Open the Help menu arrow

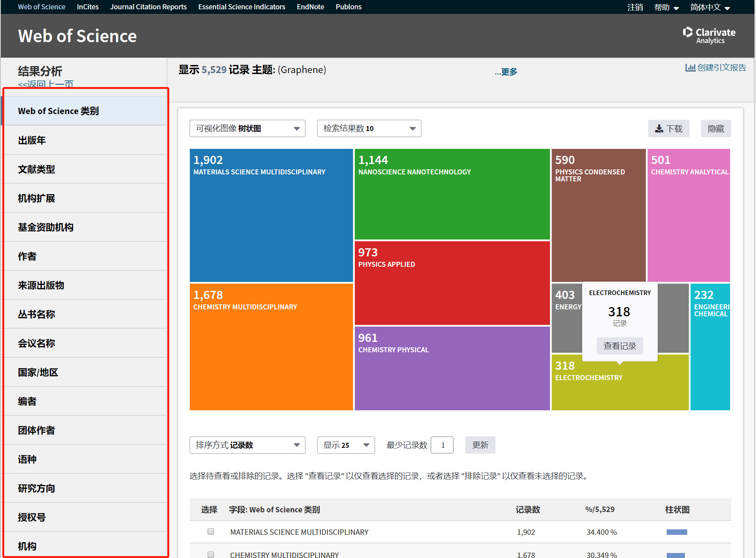coord(676,8)
